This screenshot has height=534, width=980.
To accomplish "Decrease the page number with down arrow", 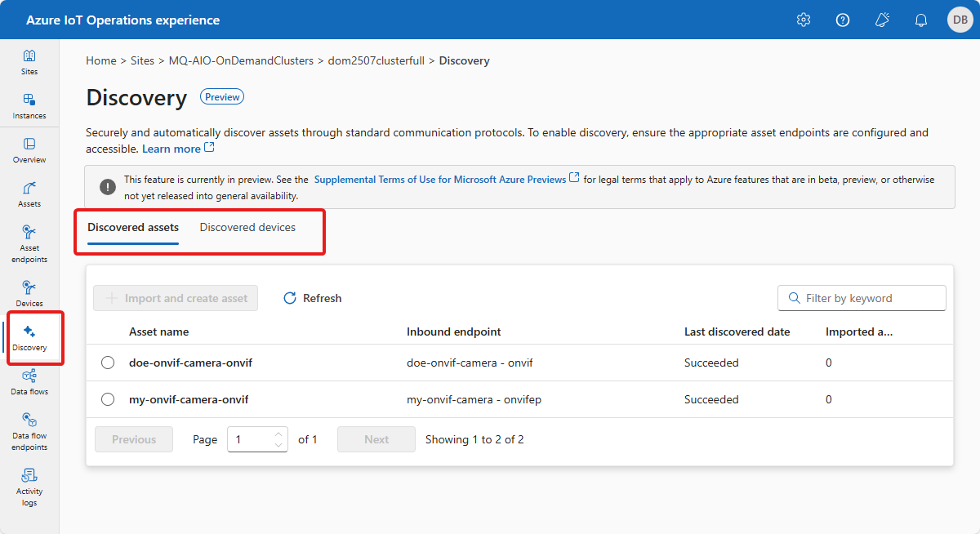I will [278, 444].
